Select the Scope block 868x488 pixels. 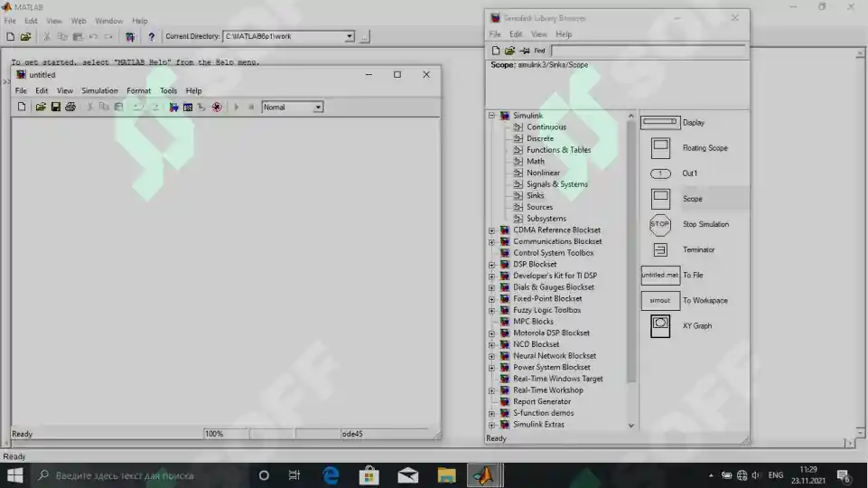pos(660,199)
